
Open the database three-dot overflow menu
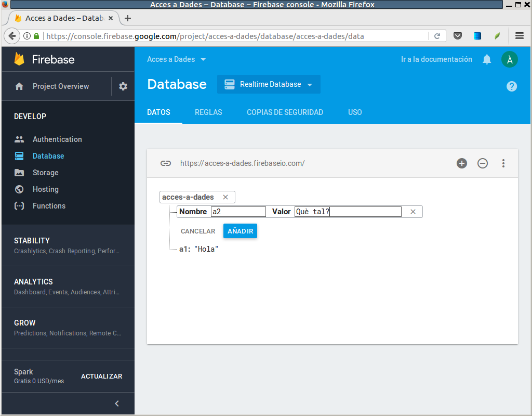tap(503, 163)
